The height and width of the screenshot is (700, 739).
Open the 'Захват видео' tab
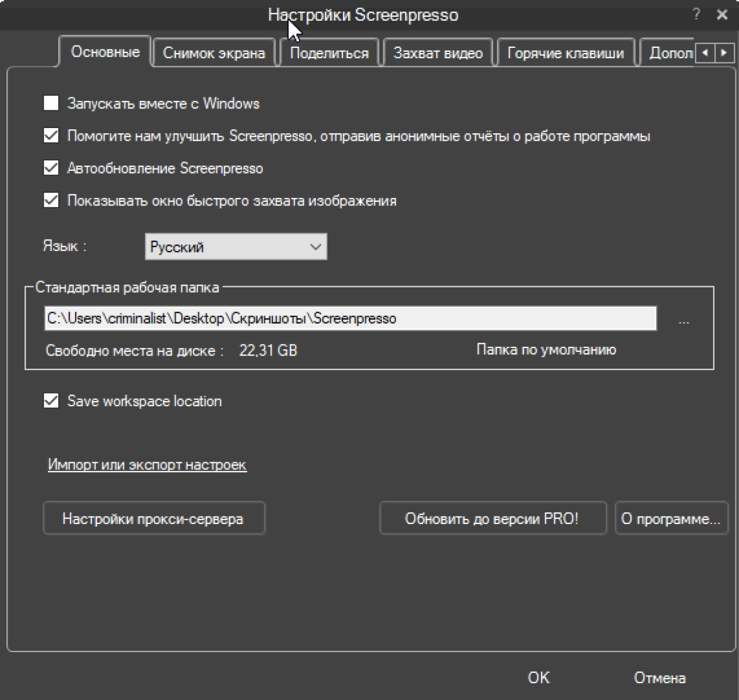click(x=438, y=53)
